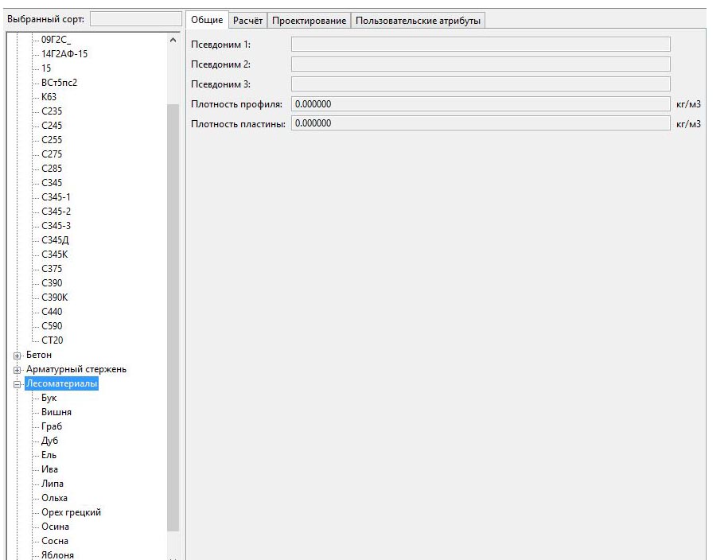This screenshot has height=560, width=728.
Task: Select steel grade С390
Action: click(52, 283)
